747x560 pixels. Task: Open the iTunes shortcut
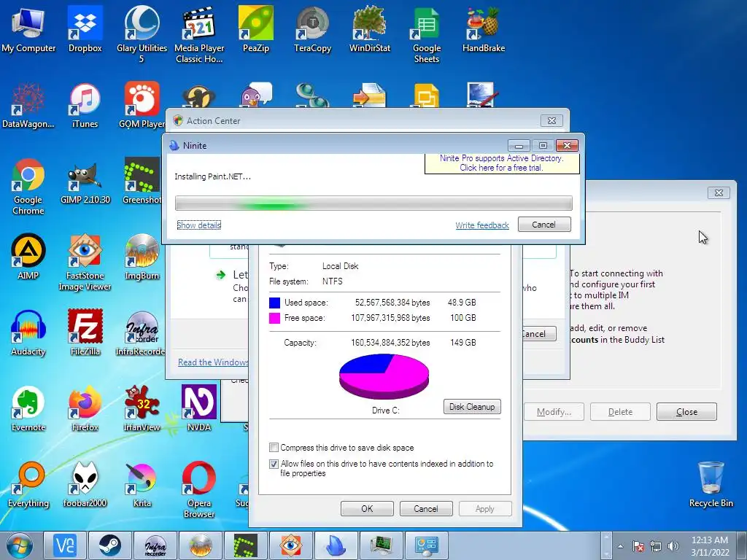(85, 105)
